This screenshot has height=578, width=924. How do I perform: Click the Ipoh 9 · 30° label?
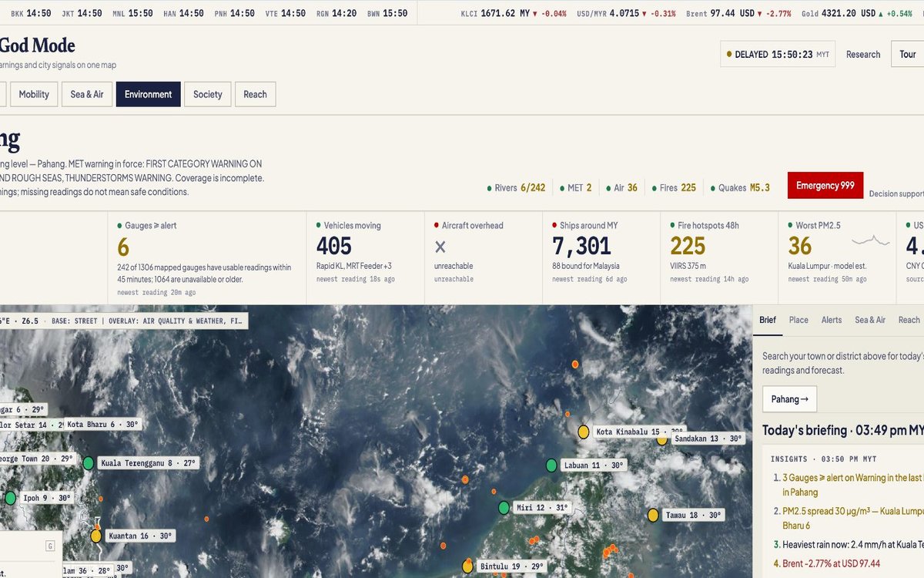(47, 498)
